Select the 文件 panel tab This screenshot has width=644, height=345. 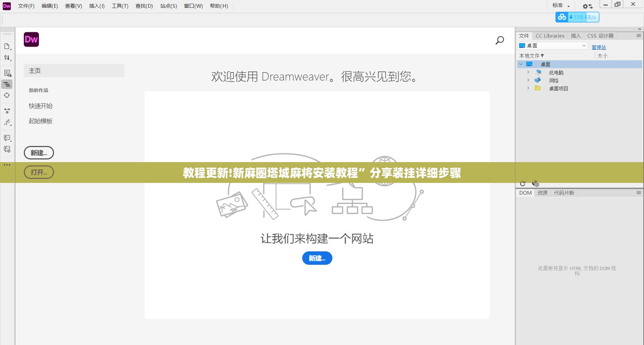tap(524, 36)
